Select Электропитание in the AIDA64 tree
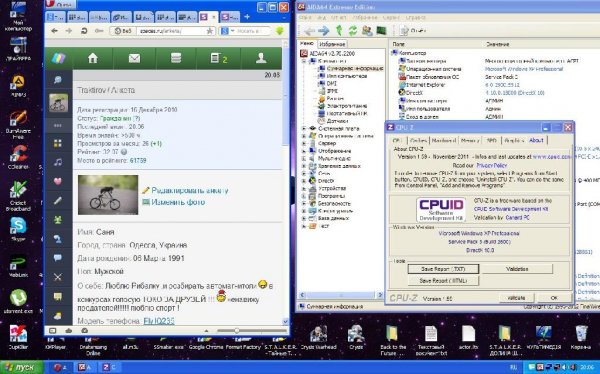The image size is (600, 374). [347, 106]
